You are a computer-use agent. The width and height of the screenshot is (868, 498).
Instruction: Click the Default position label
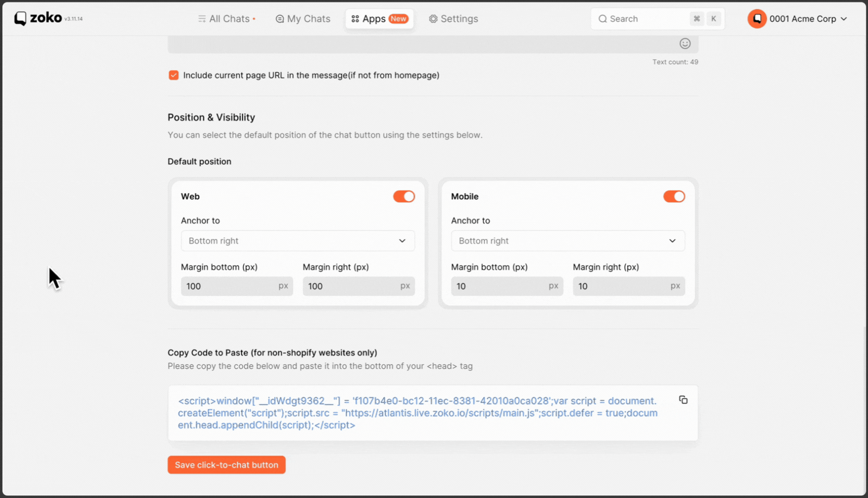click(x=199, y=162)
